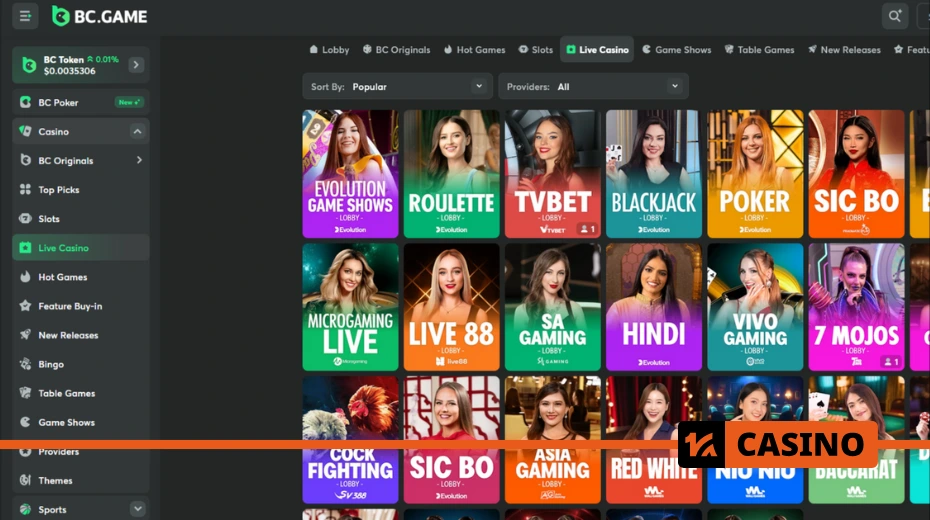Click the Themes sidebar icon
This screenshot has width=930, height=520.
coord(26,480)
